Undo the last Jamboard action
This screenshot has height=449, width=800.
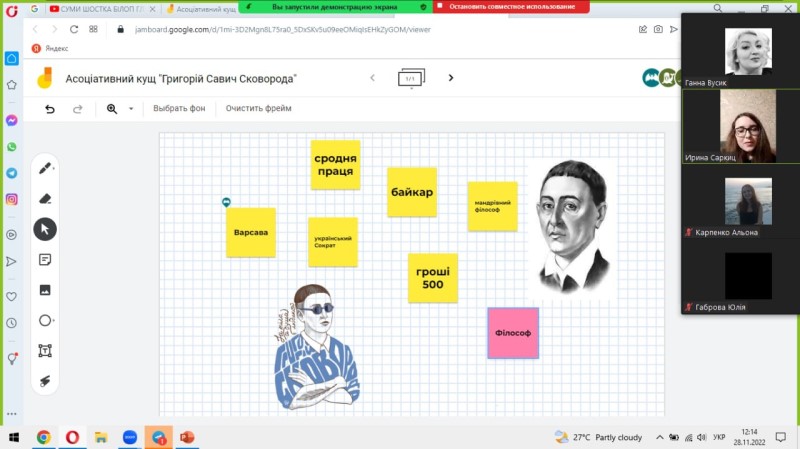point(49,109)
